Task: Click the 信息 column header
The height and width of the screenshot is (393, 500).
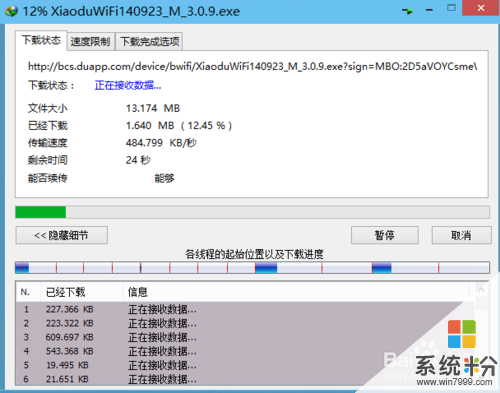Action: 296,292
